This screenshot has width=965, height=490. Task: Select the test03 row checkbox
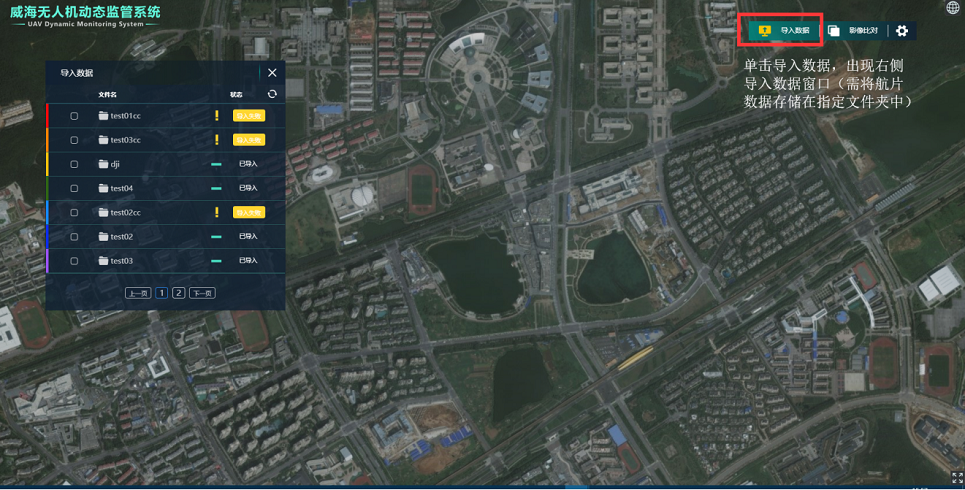[74, 261]
